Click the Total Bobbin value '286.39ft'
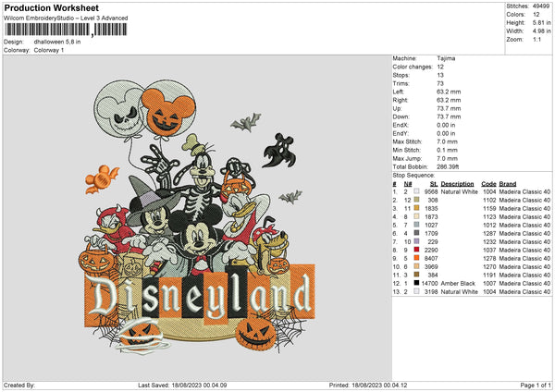The image size is (555, 392). [448, 166]
